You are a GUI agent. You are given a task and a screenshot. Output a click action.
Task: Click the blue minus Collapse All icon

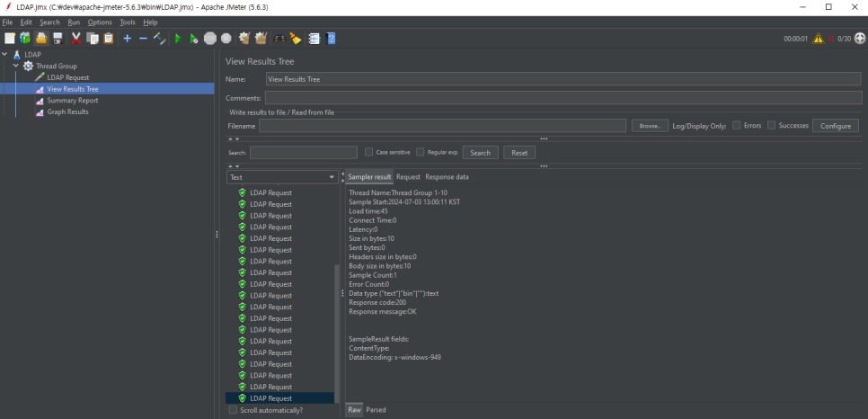pyautogui.click(x=143, y=39)
